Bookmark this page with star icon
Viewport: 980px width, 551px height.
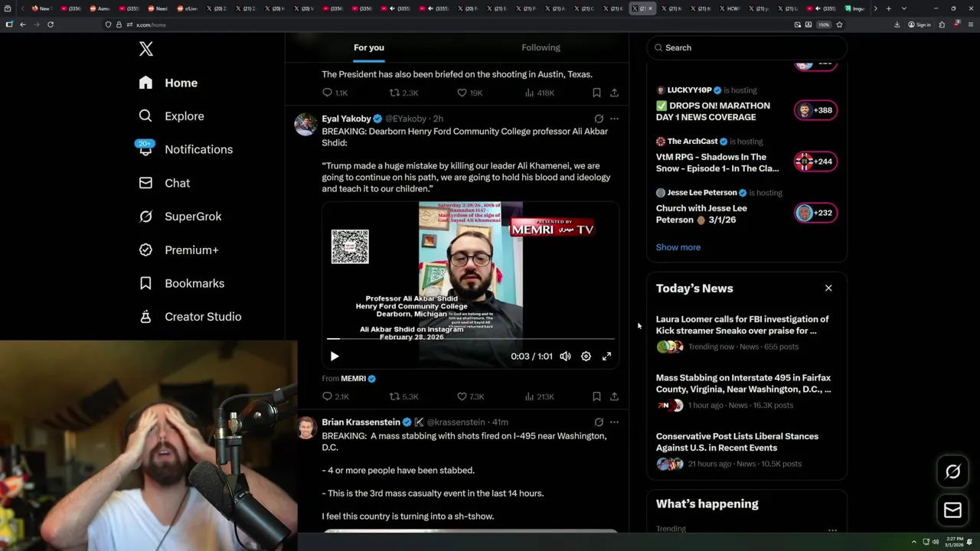tap(839, 24)
